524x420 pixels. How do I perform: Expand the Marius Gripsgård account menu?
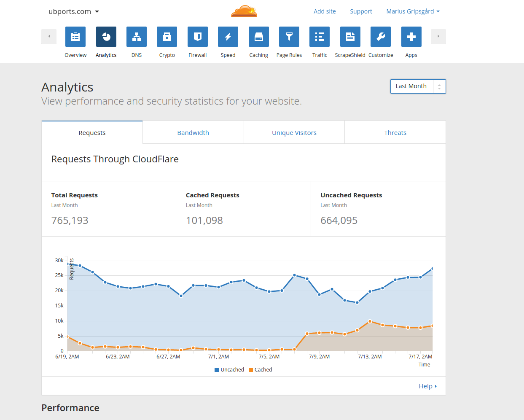[413, 11]
